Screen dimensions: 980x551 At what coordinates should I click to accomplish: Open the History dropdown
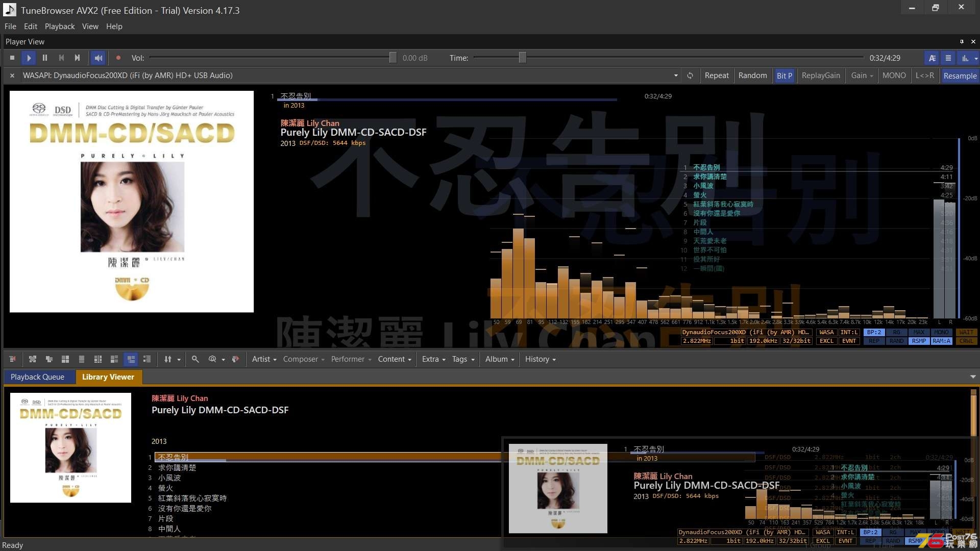(541, 359)
